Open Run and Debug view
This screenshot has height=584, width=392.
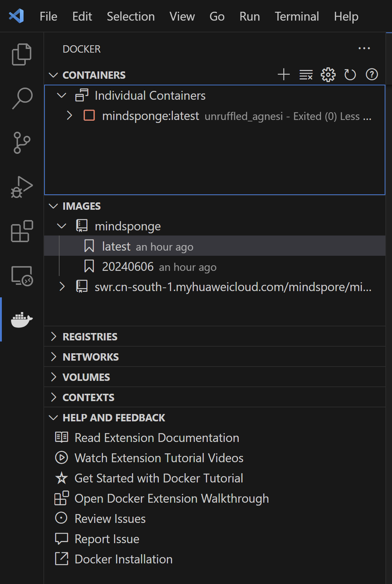tap(22, 187)
